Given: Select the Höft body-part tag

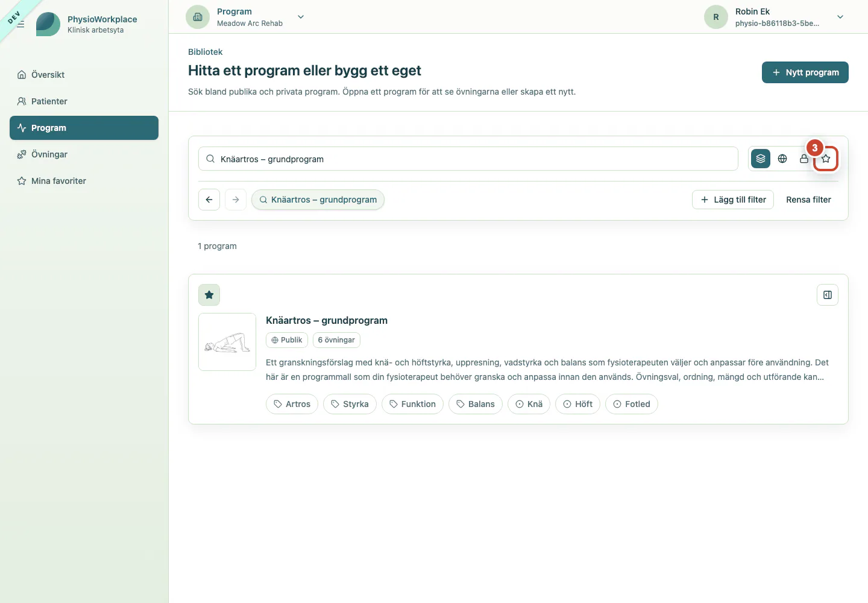Looking at the screenshot, I should [x=577, y=404].
